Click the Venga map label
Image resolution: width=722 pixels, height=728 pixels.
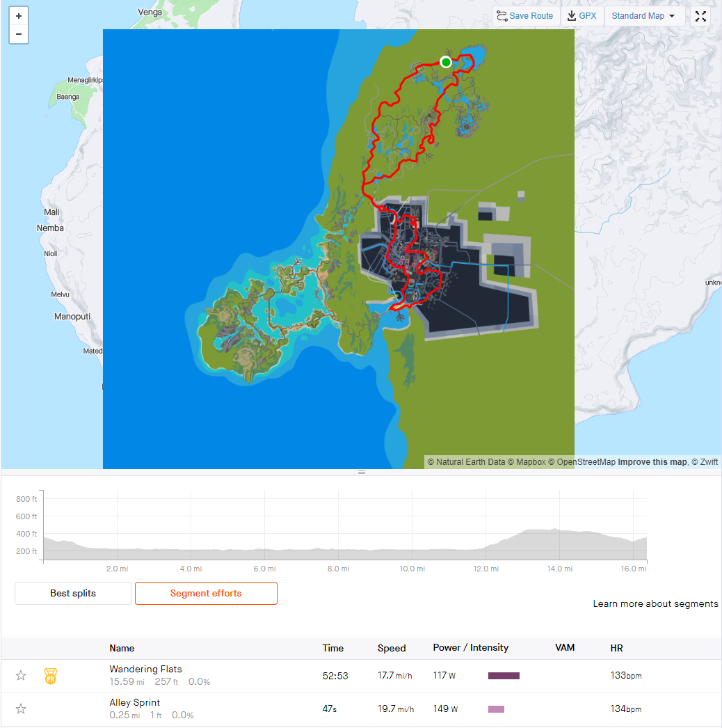[150, 13]
